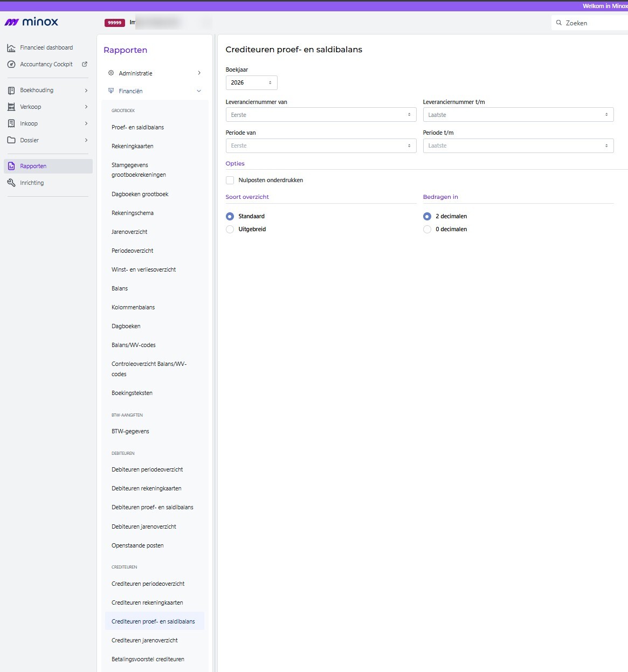
Task: Open the Periode van dropdown
Action: 321,146
